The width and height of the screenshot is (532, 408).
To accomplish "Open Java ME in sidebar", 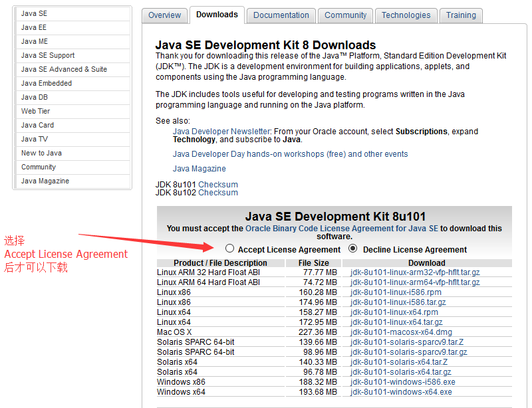I will [x=72, y=41].
